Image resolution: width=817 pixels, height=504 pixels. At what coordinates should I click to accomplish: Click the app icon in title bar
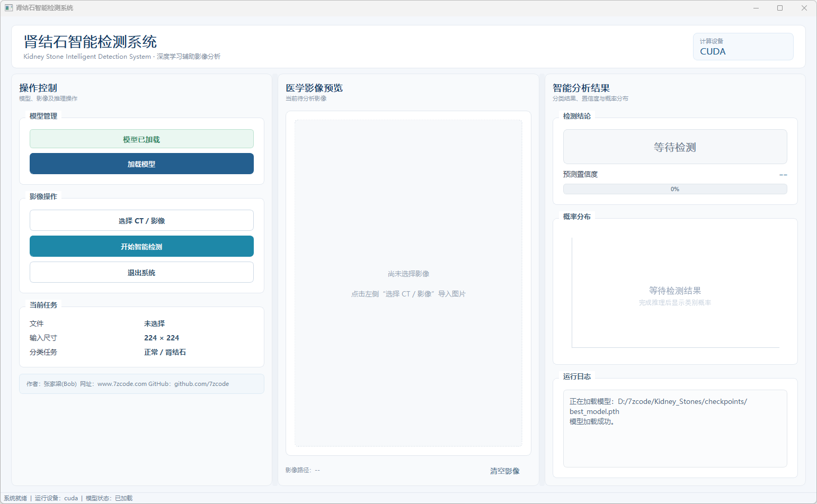tap(8, 8)
